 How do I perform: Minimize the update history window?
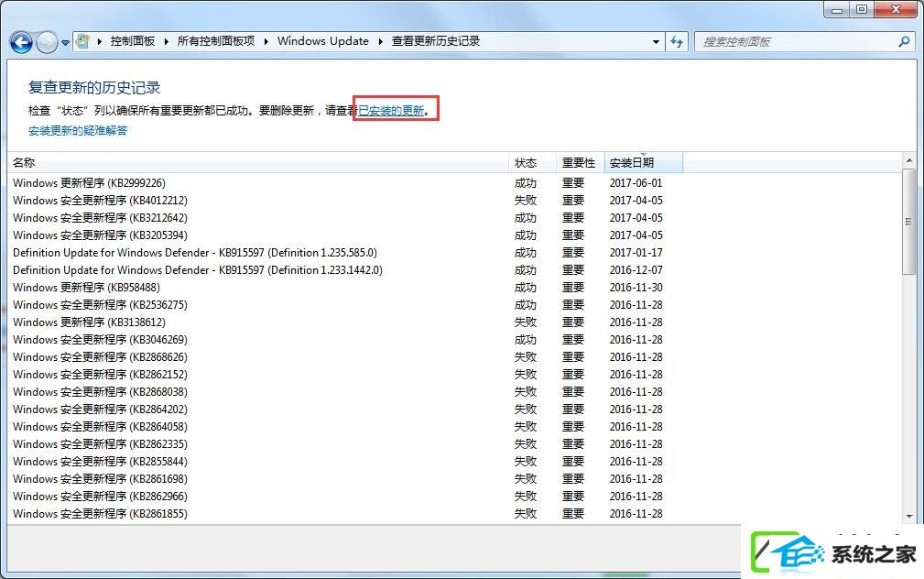pyautogui.click(x=837, y=9)
